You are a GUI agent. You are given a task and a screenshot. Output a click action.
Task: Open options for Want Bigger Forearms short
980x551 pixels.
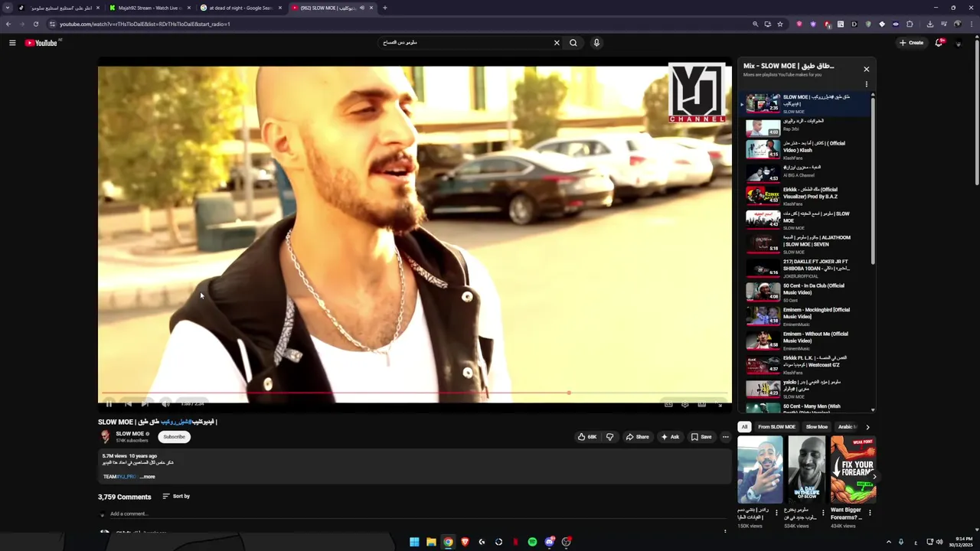click(x=870, y=513)
